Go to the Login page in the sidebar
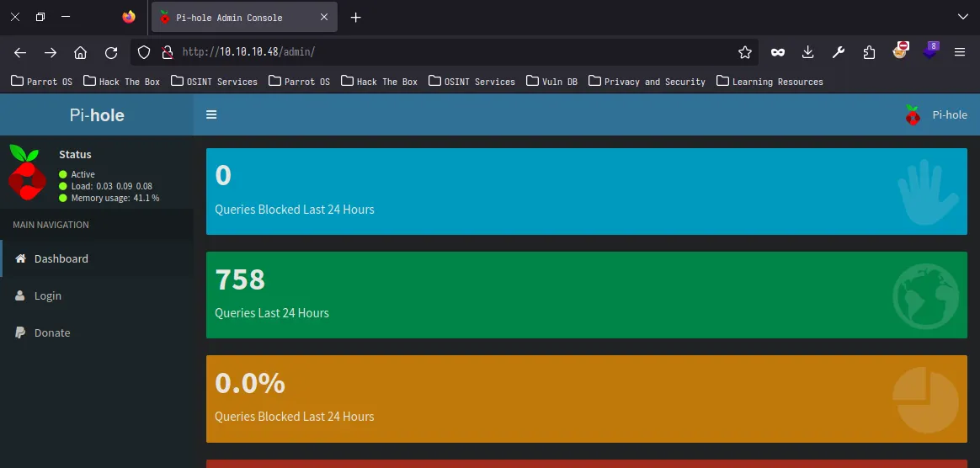The width and height of the screenshot is (980, 468). tap(47, 295)
